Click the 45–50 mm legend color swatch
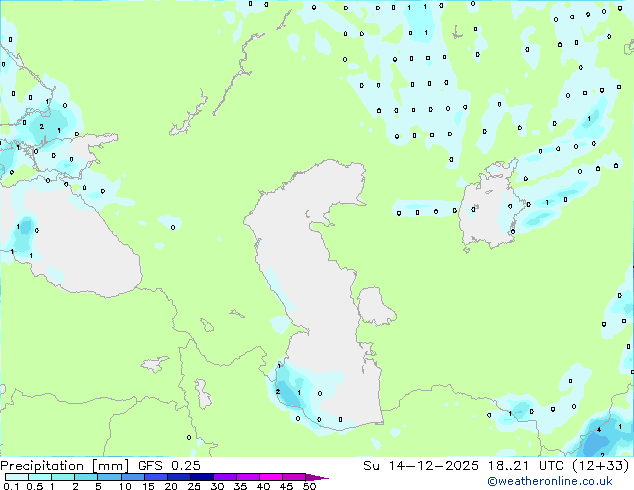The width and height of the screenshot is (634, 490). 294,477
